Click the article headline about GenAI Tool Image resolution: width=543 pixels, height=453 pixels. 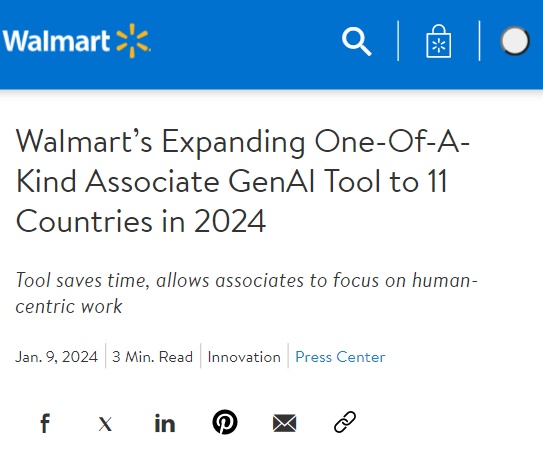[x=242, y=181]
